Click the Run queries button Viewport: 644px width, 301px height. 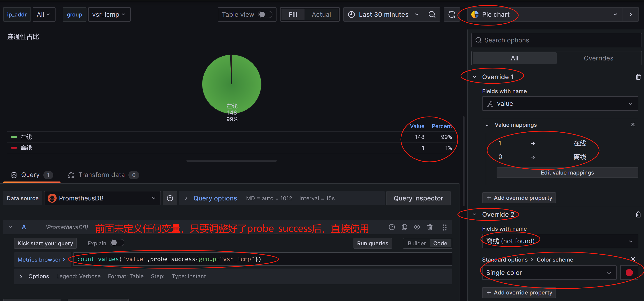pos(372,243)
